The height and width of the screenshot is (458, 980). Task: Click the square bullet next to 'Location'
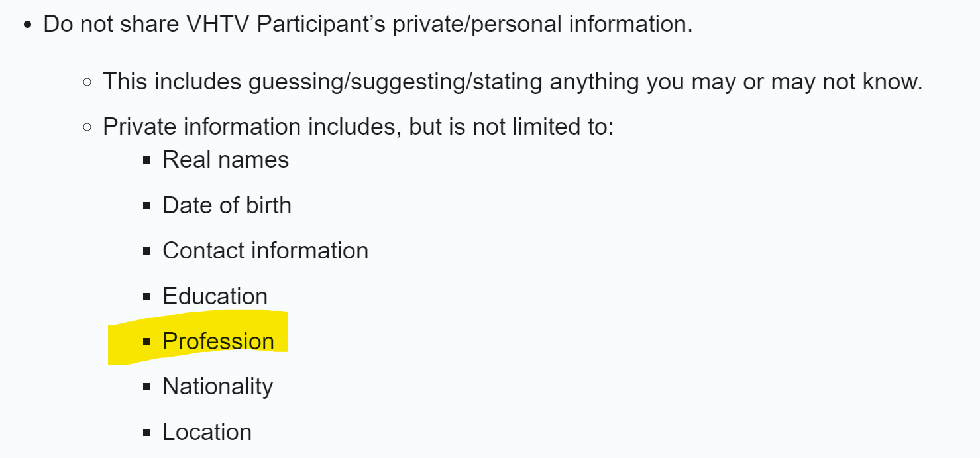coord(147,433)
